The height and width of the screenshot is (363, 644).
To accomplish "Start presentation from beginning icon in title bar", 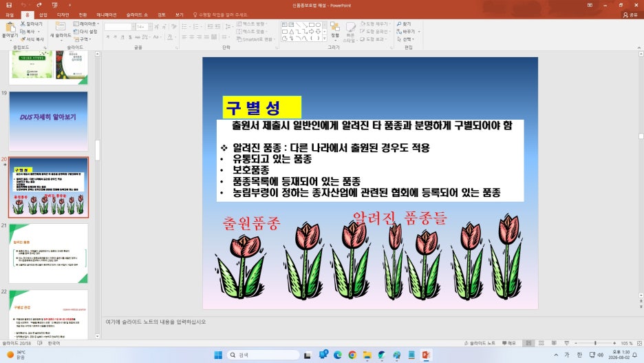I will pos(54,5).
